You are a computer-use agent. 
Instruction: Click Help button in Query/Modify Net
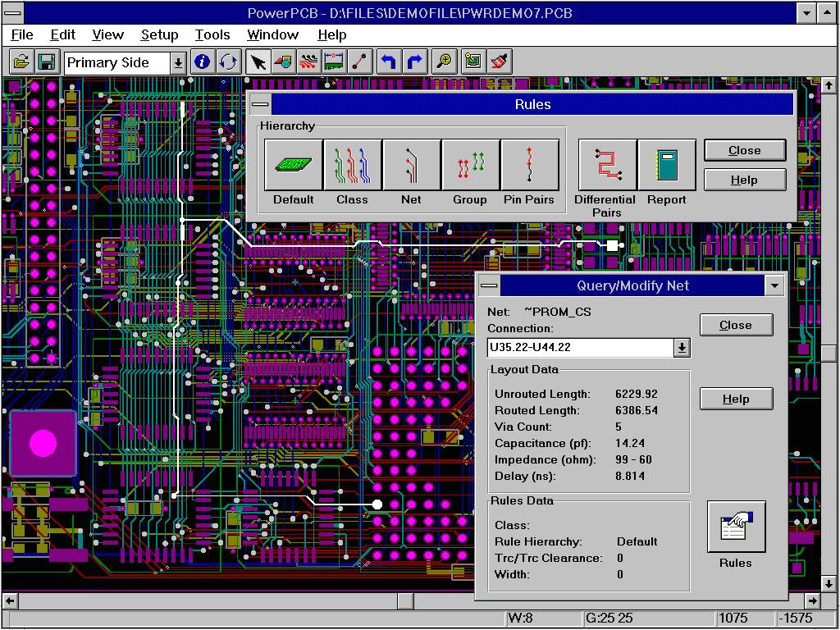736,399
